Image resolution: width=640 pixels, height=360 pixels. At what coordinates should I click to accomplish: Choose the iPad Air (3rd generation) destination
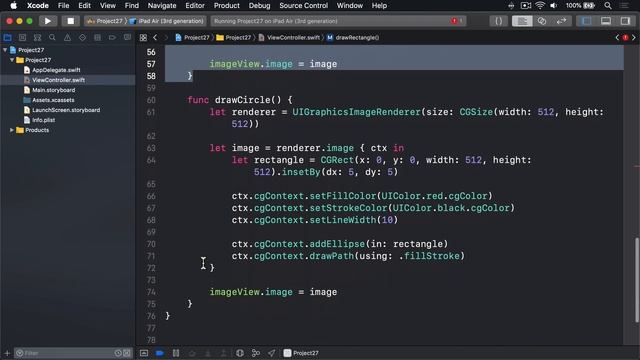click(x=167, y=21)
